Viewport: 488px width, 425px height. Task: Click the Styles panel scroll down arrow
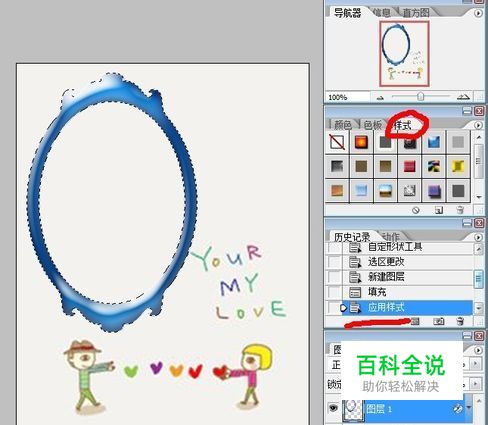(479, 197)
